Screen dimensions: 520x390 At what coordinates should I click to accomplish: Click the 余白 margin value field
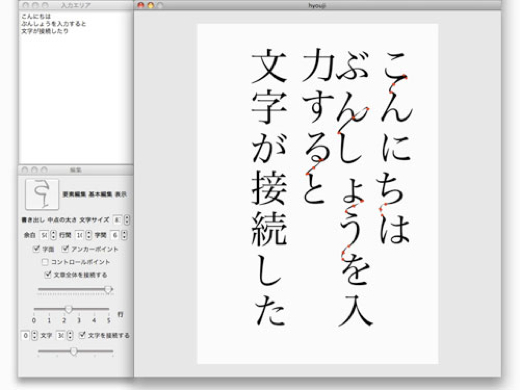click(44, 235)
